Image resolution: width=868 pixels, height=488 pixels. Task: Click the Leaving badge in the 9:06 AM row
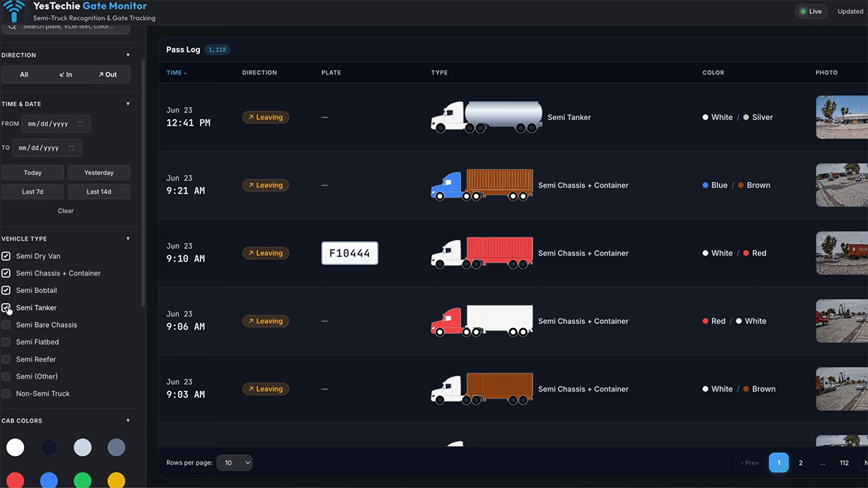(x=265, y=321)
